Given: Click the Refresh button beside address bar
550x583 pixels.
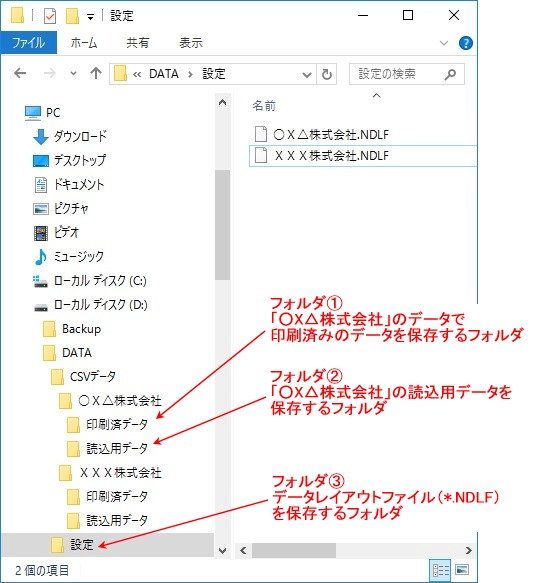Looking at the screenshot, I should (327, 74).
